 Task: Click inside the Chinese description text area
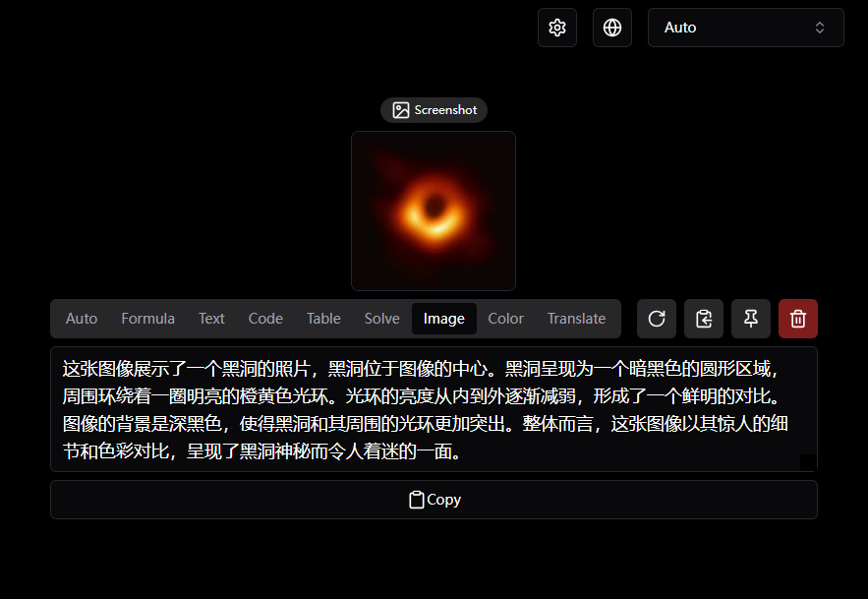tap(434, 409)
